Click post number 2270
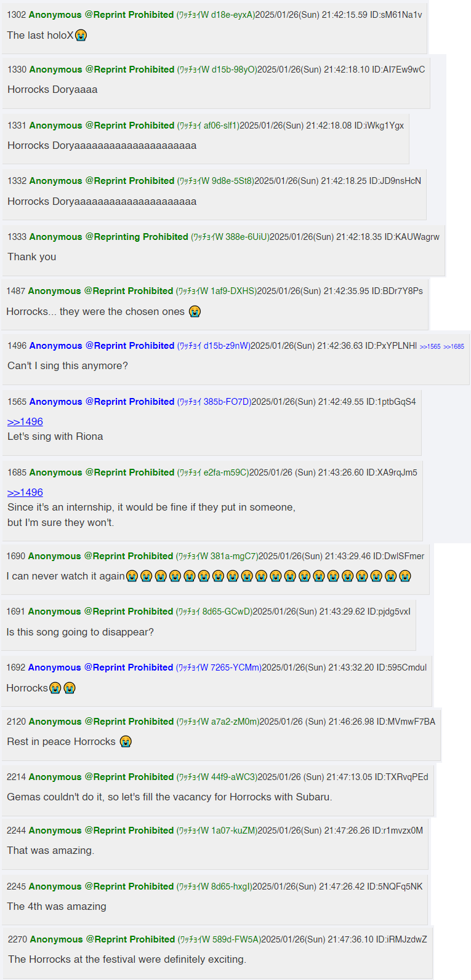Viewport: 471px width, 980px height. 17,939
